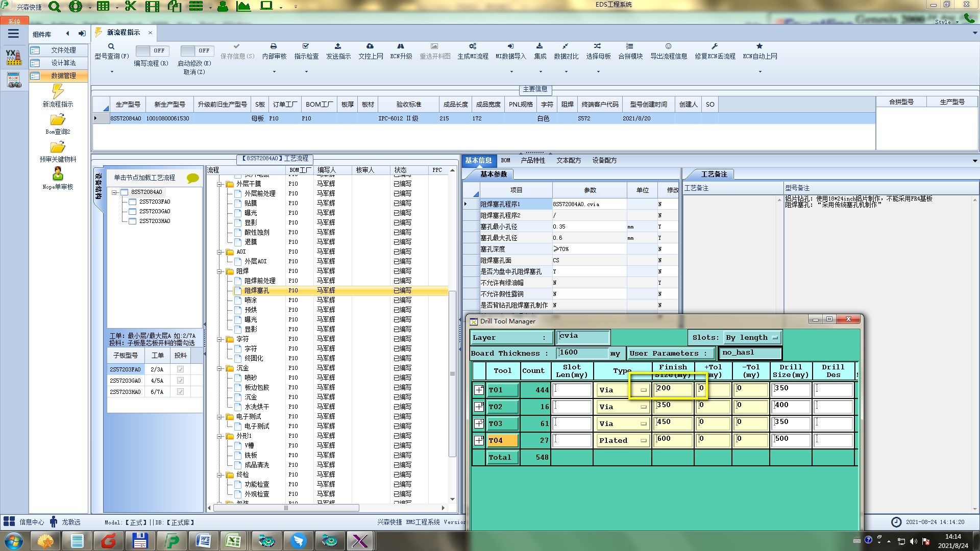
Task: Click the 文控上网 cloud icon
Action: coord(370,46)
